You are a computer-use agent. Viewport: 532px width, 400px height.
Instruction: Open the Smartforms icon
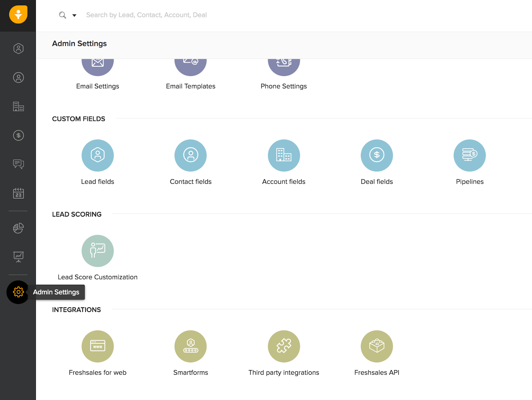[x=191, y=346]
